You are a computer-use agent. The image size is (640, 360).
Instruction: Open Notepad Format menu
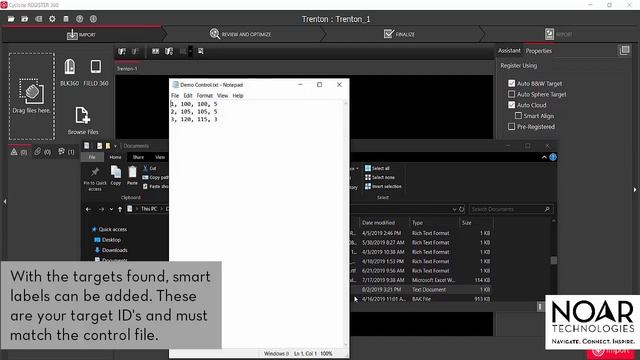pyautogui.click(x=204, y=96)
